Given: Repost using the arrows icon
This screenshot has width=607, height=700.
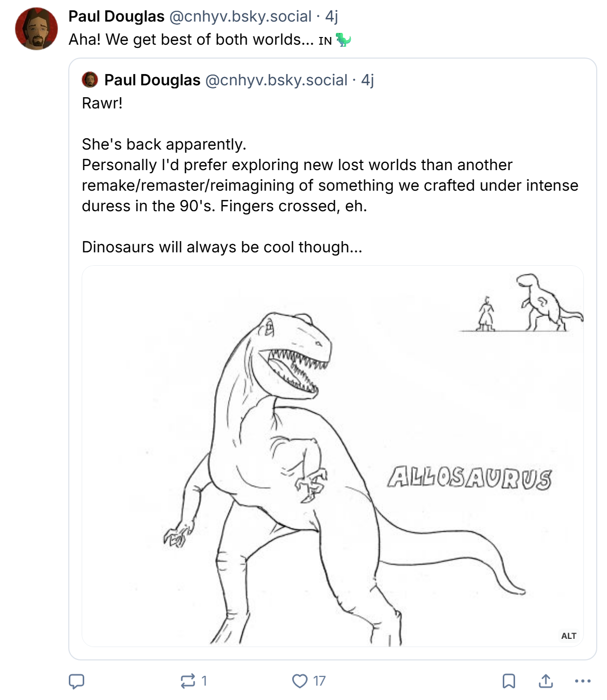Looking at the screenshot, I should 187,681.
